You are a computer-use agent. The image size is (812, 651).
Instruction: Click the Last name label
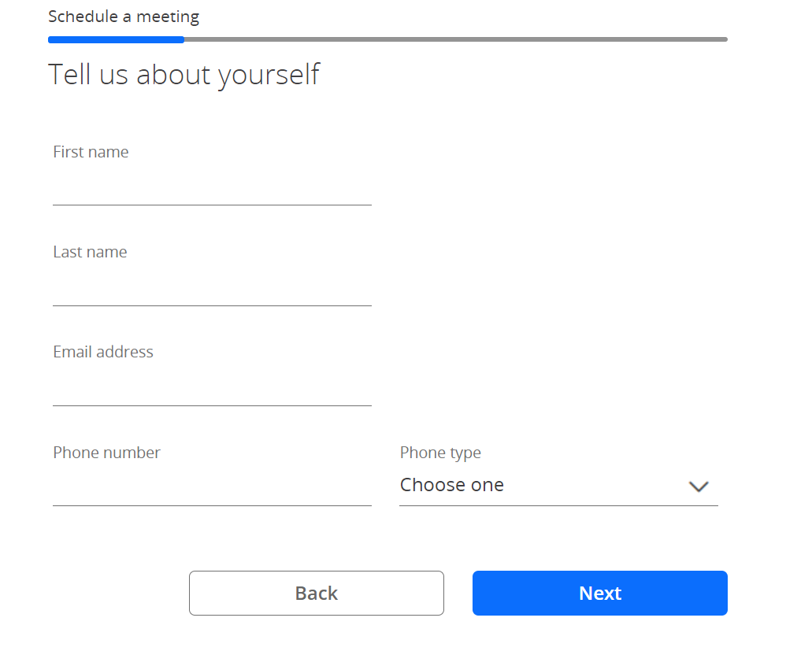coord(90,251)
